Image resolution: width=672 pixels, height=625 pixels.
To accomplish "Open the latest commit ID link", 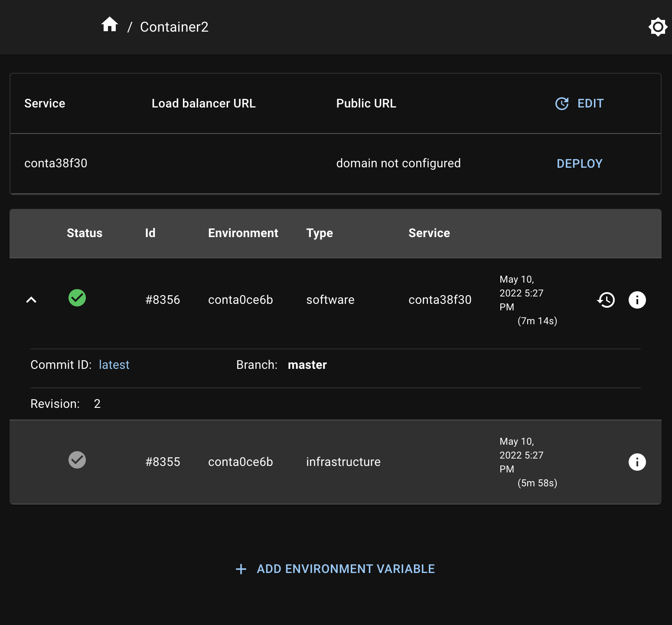I will (x=114, y=365).
